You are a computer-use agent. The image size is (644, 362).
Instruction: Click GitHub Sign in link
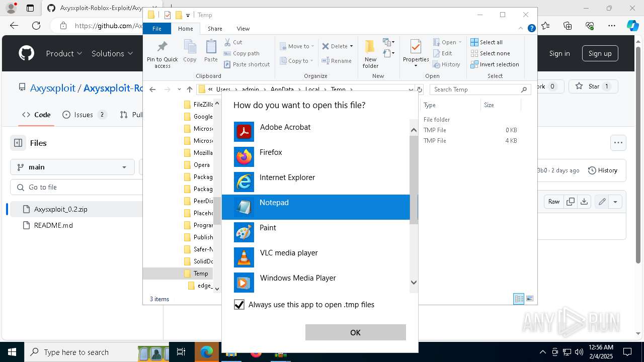559,53
